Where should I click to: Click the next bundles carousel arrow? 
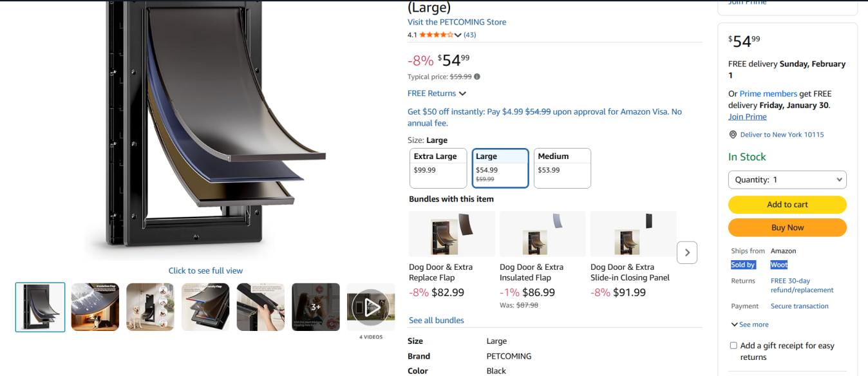click(x=687, y=252)
